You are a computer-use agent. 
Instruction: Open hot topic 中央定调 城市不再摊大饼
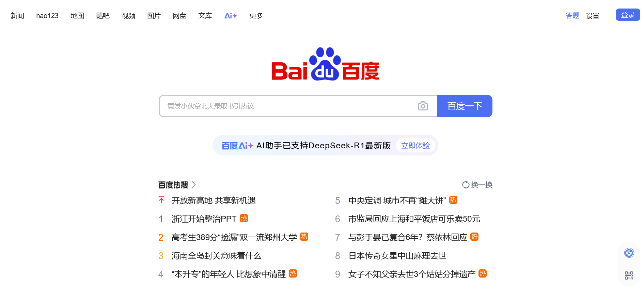(x=397, y=200)
